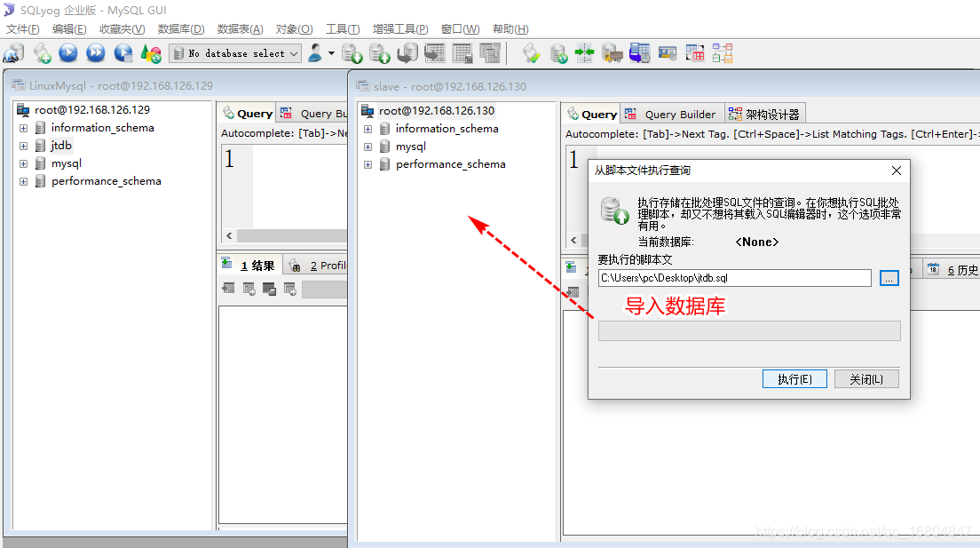980x548 pixels.
Task: Click the Refresh Object Browser shapes icon
Action: pyautogui.click(x=151, y=53)
